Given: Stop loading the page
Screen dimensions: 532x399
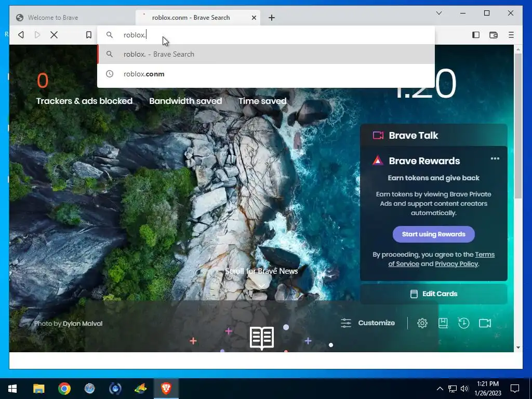Looking at the screenshot, I should tap(54, 35).
